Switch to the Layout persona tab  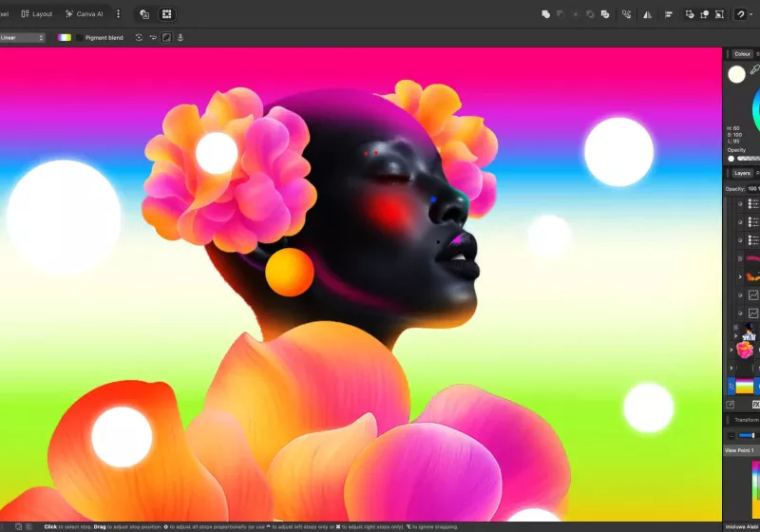[x=37, y=14]
